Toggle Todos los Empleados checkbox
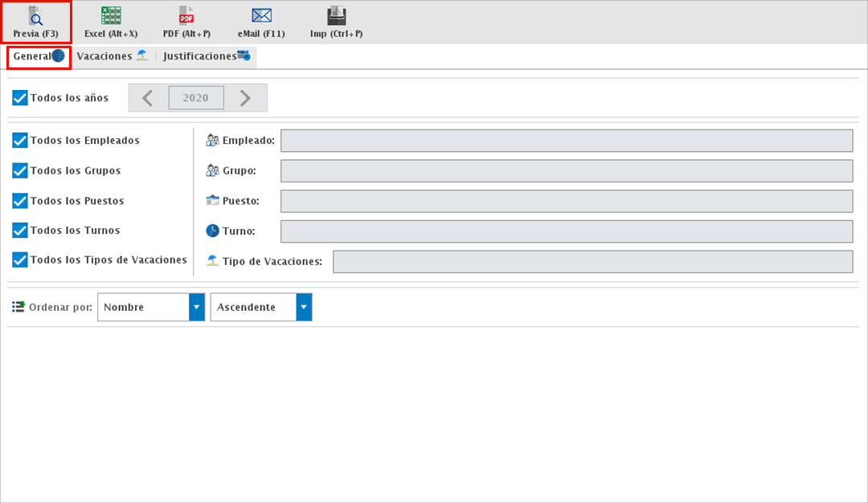868x503 pixels. [20, 141]
